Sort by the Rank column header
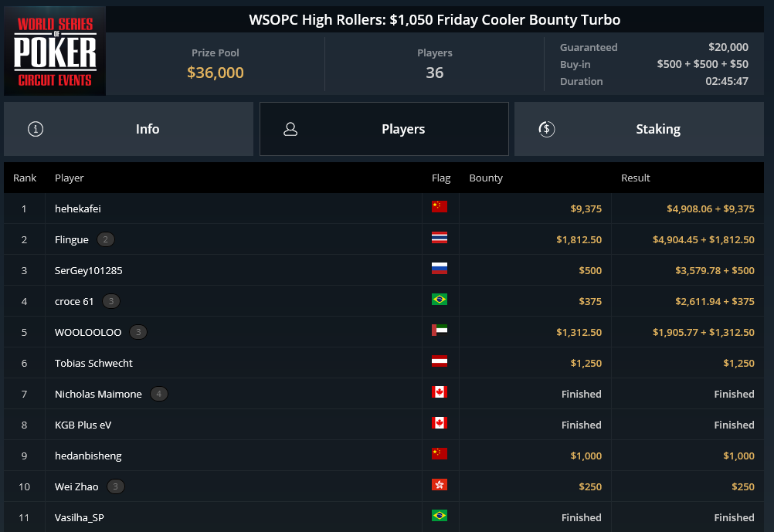The height and width of the screenshot is (532, 774). pos(25,178)
